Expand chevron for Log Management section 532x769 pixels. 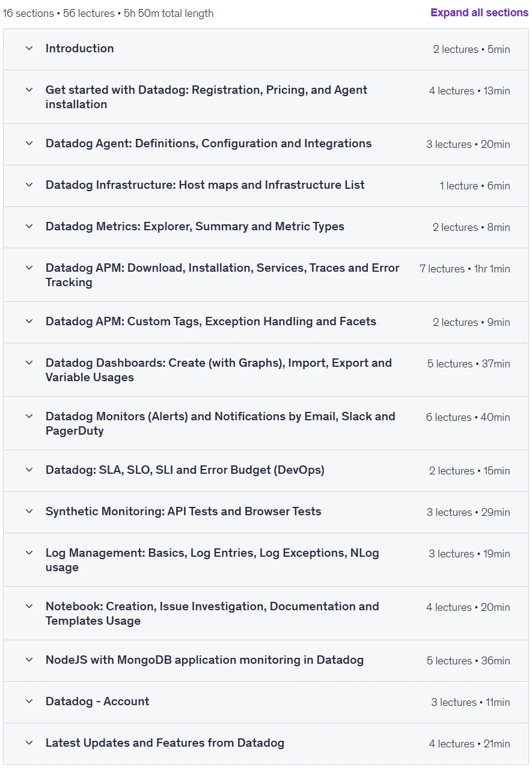29,553
